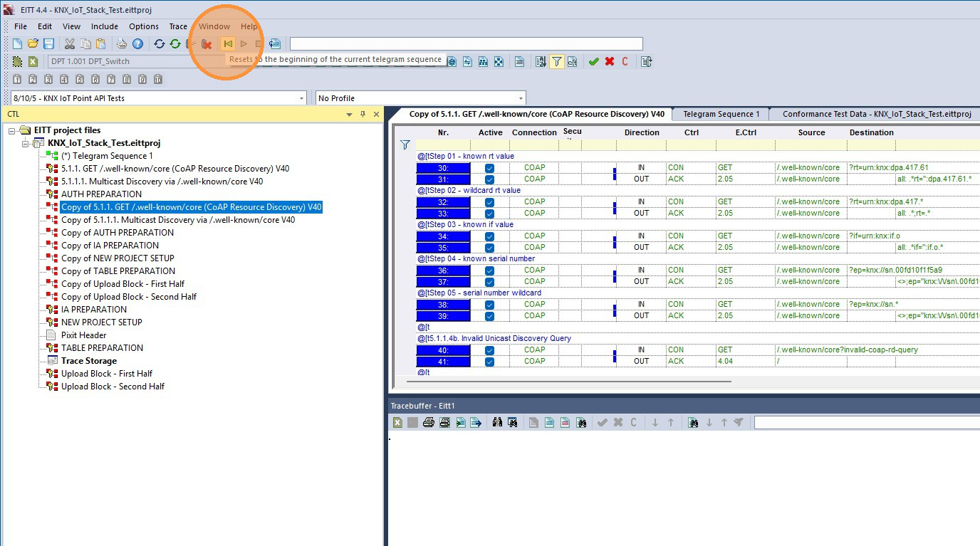Viewport: 980px width, 546px height.
Task: Switch to the Conformance Test Data tab
Action: (x=877, y=114)
